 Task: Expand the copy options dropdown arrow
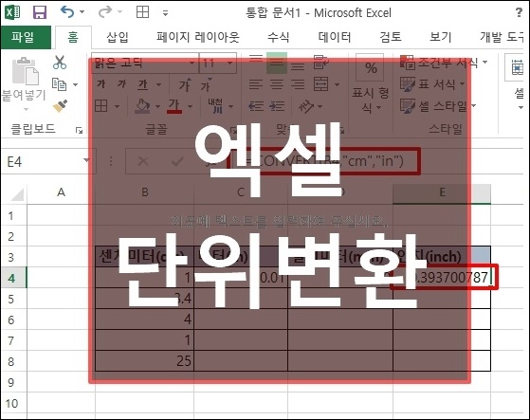coord(76,84)
